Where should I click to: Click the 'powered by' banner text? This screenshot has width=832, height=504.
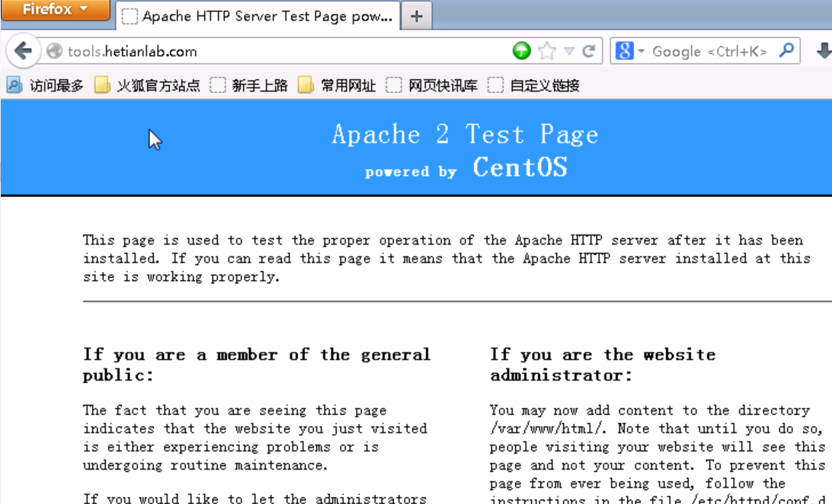pos(411,172)
